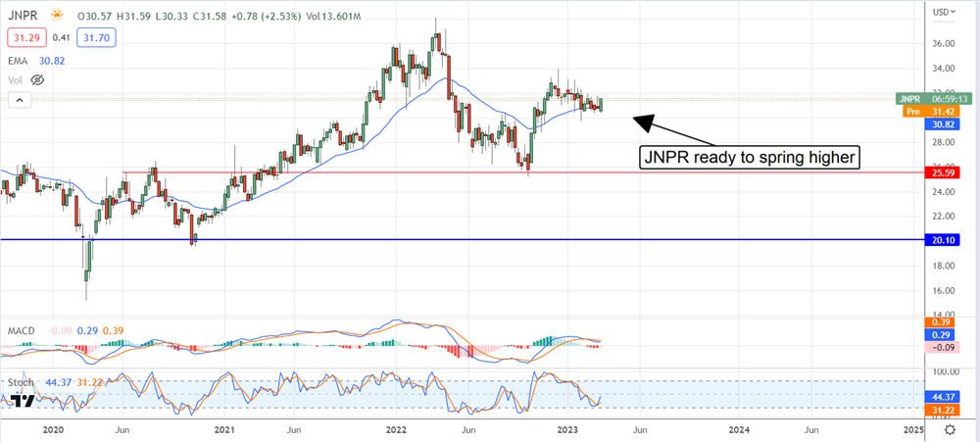The image size is (980, 442).
Task: Click the 0.41 spread value
Action: [59, 38]
